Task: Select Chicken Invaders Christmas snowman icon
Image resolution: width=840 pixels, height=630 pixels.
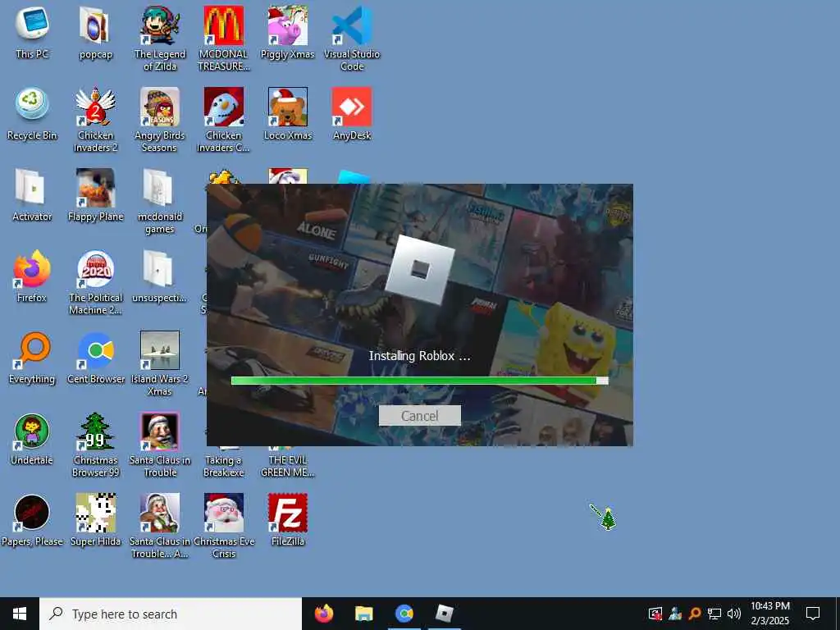Action: tap(224, 120)
